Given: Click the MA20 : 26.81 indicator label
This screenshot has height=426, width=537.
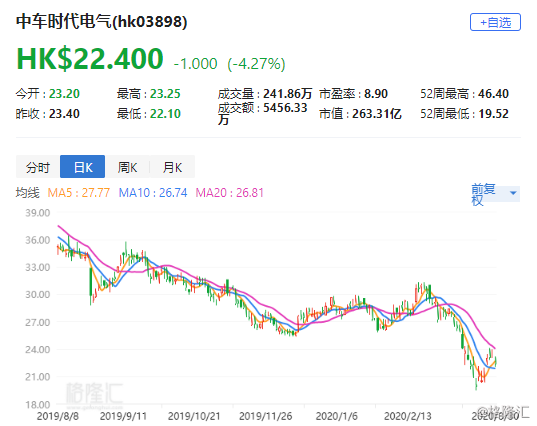Looking at the screenshot, I should point(230,193).
